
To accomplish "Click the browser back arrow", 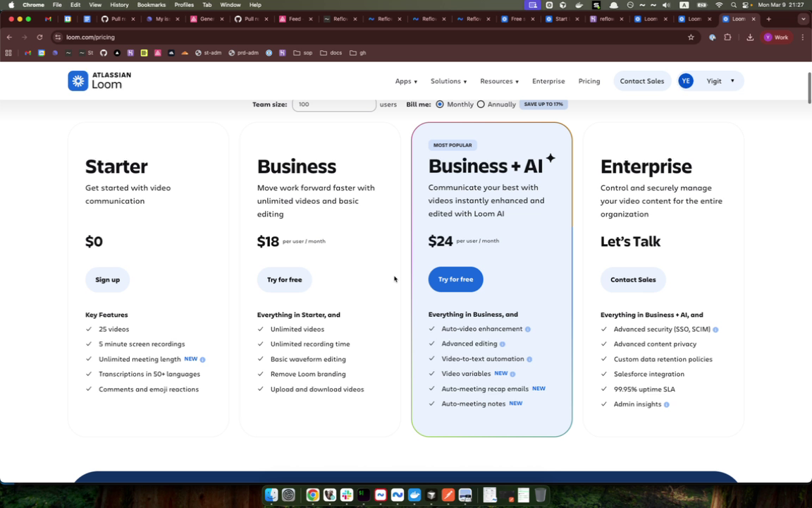I will 9,37.
